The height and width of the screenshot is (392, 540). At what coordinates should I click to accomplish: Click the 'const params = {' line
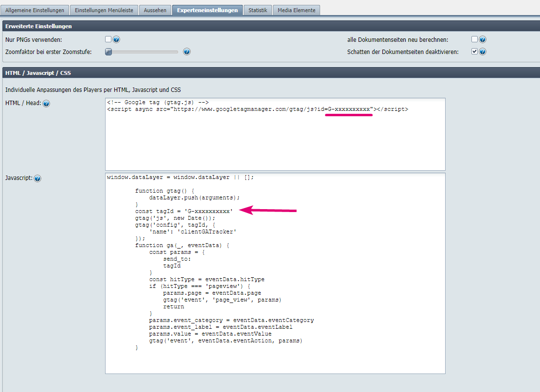pos(177,252)
